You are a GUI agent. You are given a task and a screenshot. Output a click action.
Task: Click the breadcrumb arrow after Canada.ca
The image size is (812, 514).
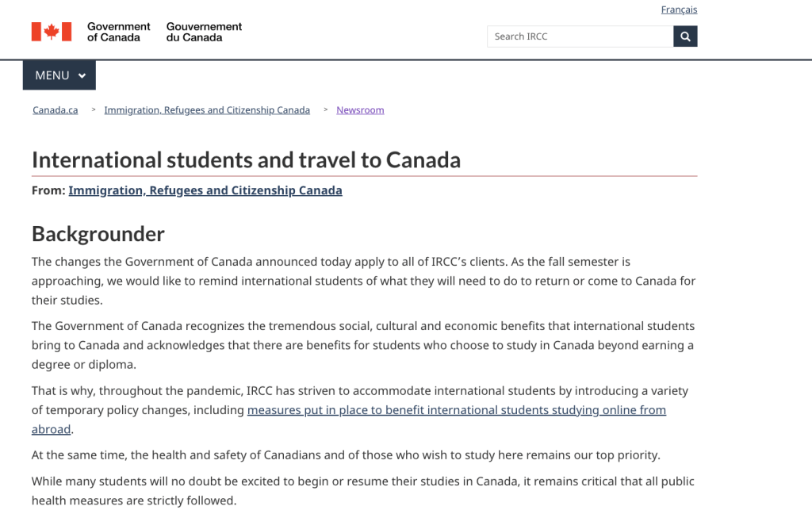coord(94,110)
